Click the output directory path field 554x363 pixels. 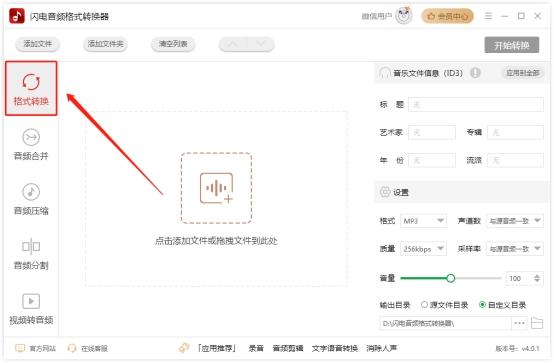tap(445, 323)
